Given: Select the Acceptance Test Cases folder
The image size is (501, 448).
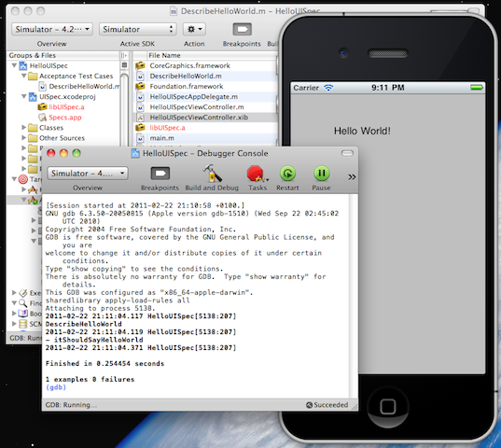Looking at the screenshot, I should 77,76.
